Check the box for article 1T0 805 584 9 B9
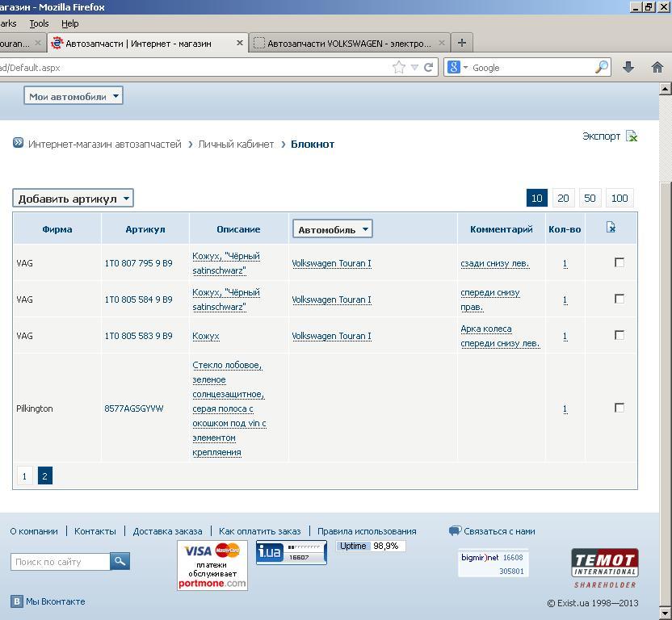Viewport: 672px width, 620px height. tap(619, 299)
